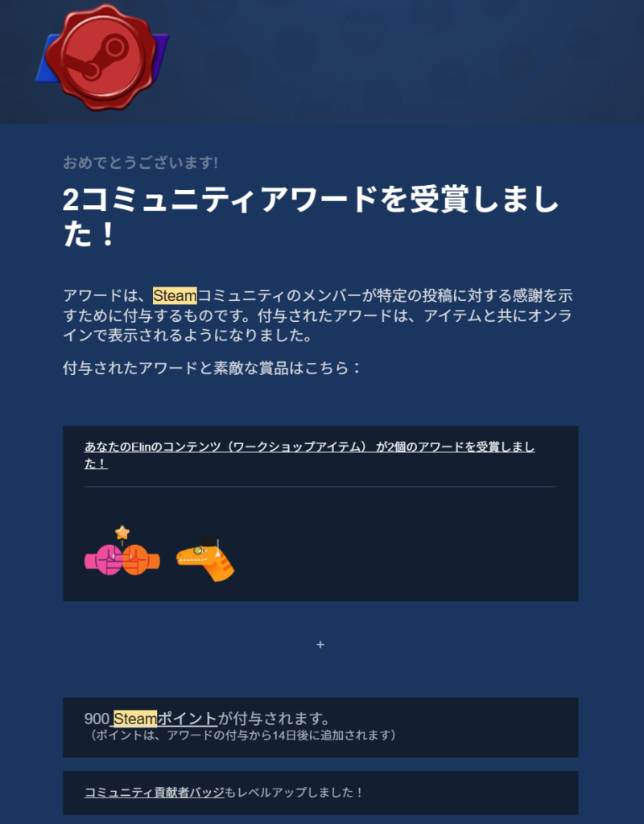This screenshot has width=644, height=824.
Task: Click the 14日後 points note text
Action: click(x=242, y=735)
